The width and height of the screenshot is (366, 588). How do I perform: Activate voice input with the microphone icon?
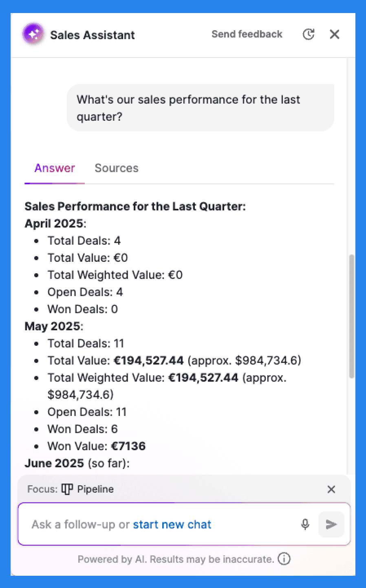pyautogui.click(x=305, y=524)
